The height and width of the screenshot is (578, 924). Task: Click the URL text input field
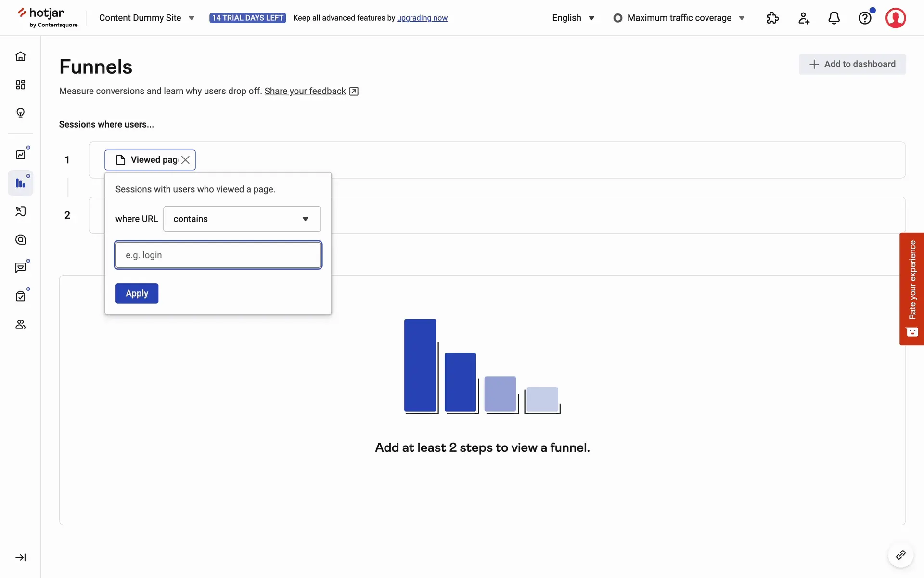tap(218, 255)
